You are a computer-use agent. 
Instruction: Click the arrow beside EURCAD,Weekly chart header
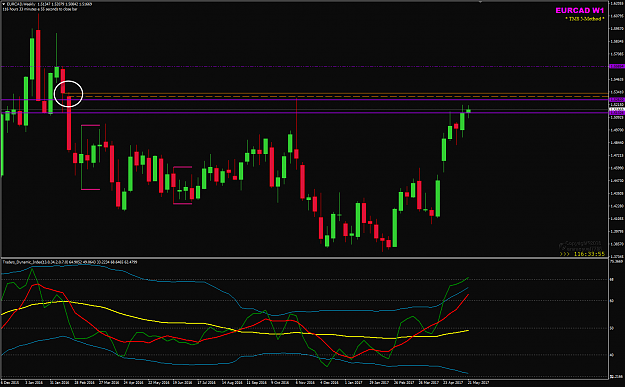click(4, 4)
